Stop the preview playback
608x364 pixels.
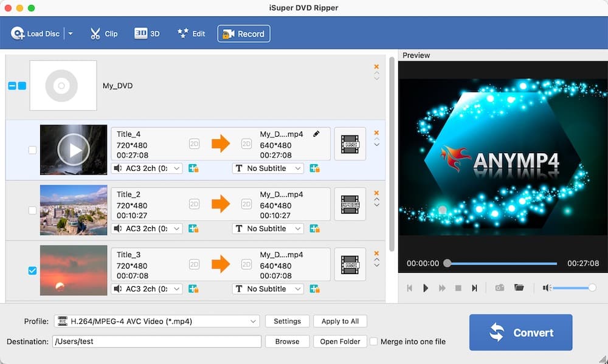[x=458, y=288]
